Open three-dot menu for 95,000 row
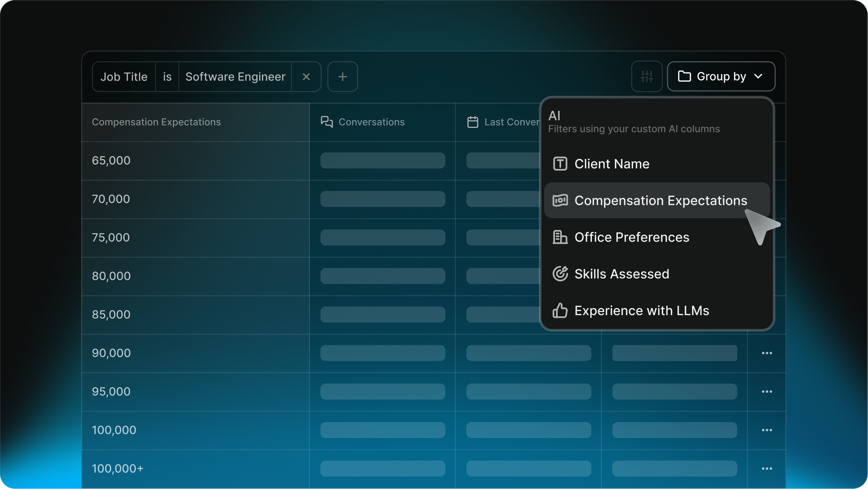This screenshot has height=489, width=868. point(767,392)
